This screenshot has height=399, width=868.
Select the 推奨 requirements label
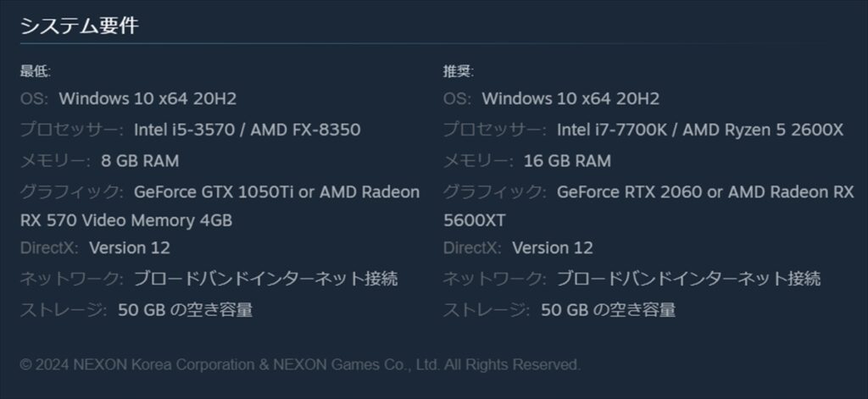tap(459, 71)
